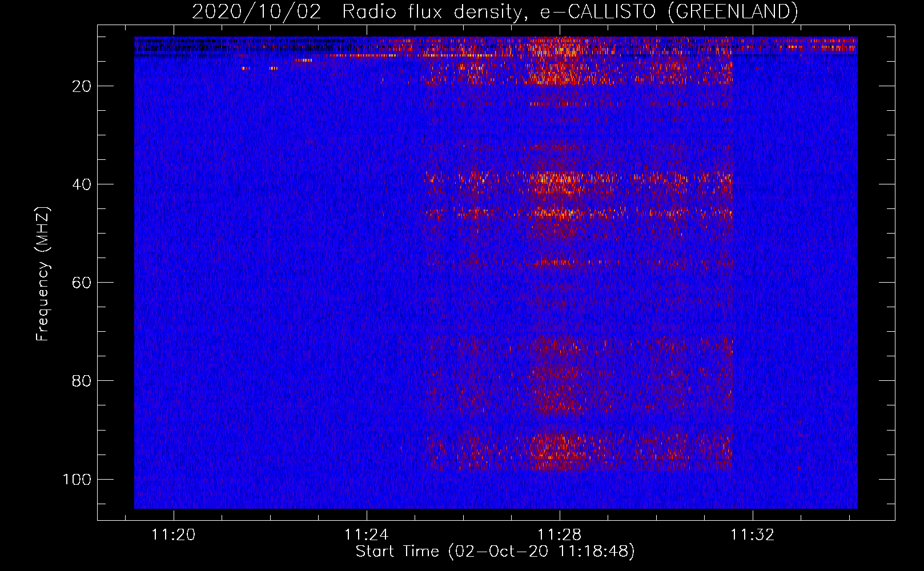Click the 'Frequency (MHZ)' axis label
This screenshot has height=571, width=924.
43,274
